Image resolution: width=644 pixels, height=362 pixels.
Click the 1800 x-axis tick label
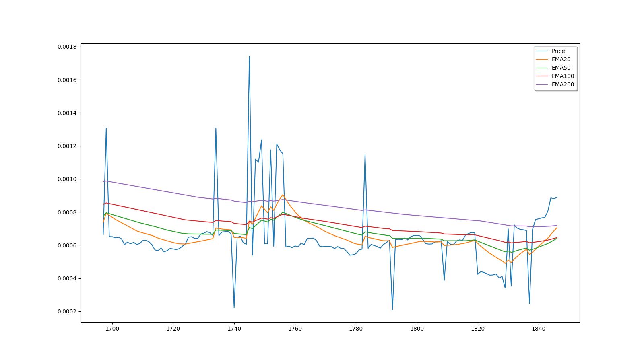pos(417,329)
